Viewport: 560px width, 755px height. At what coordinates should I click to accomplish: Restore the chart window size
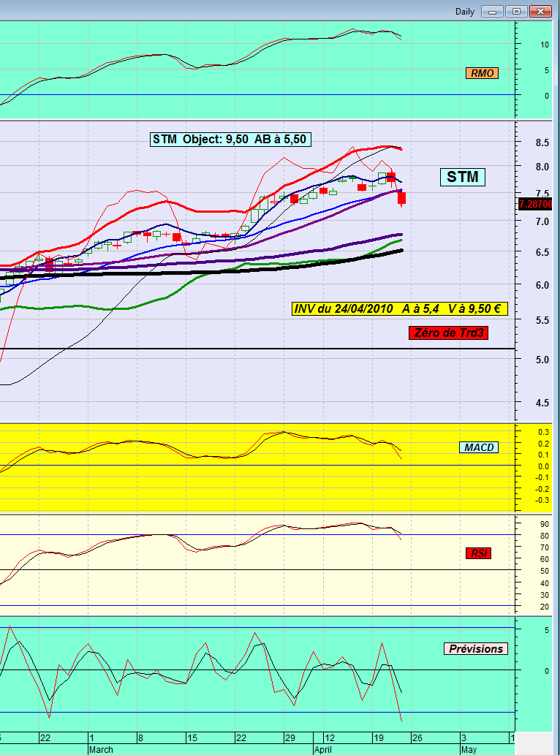click(x=515, y=12)
